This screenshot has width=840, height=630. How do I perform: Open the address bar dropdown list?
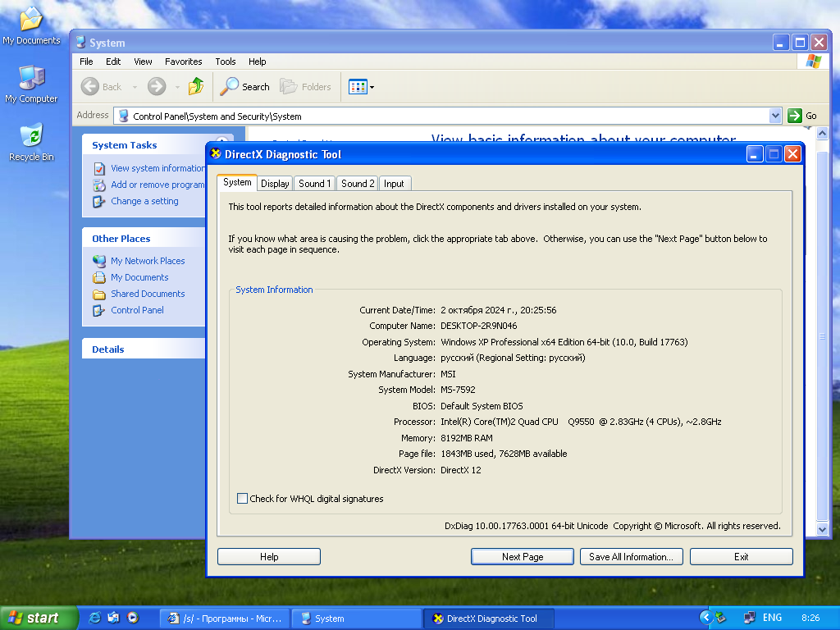(774, 116)
